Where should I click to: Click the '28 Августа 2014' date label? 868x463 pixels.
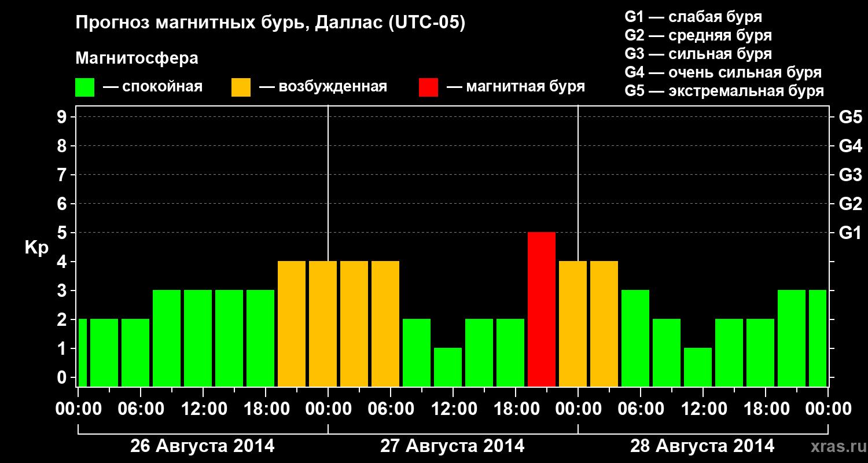click(702, 446)
